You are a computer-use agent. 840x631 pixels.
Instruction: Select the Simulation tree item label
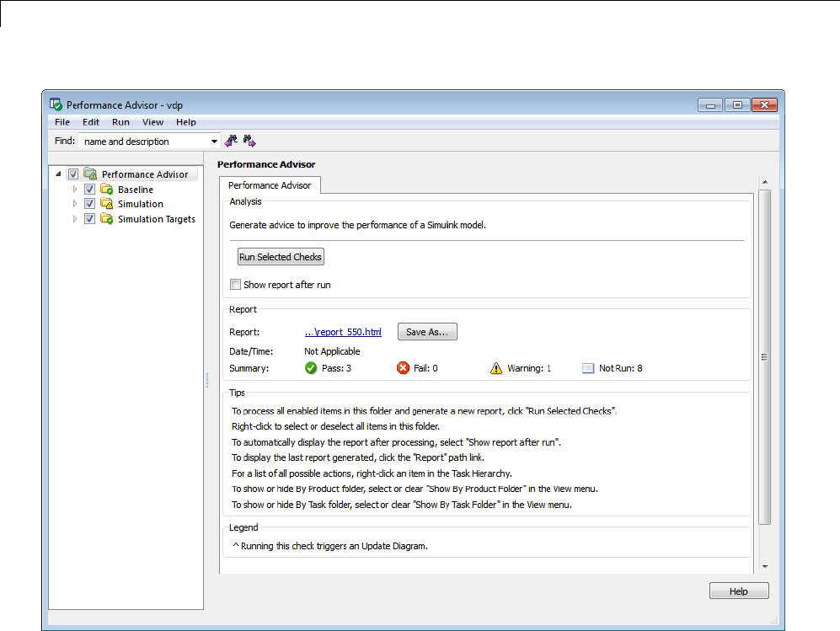[141, 204]
